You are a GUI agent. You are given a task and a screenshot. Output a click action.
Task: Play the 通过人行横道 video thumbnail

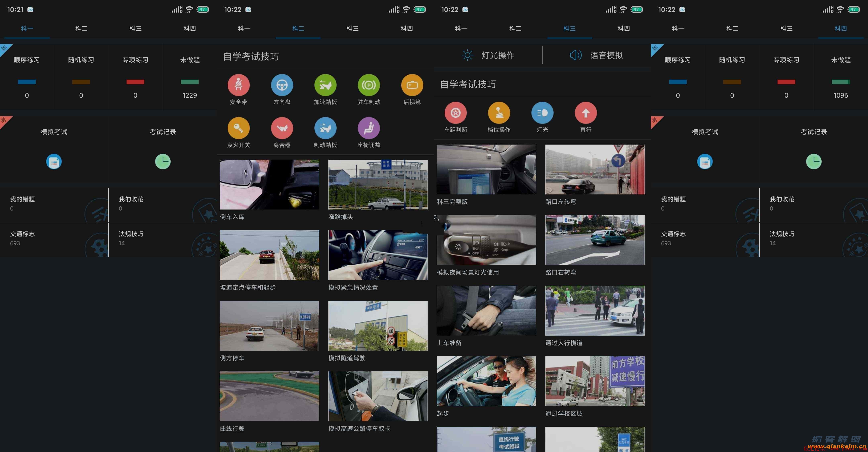click(x=595, y=310)
